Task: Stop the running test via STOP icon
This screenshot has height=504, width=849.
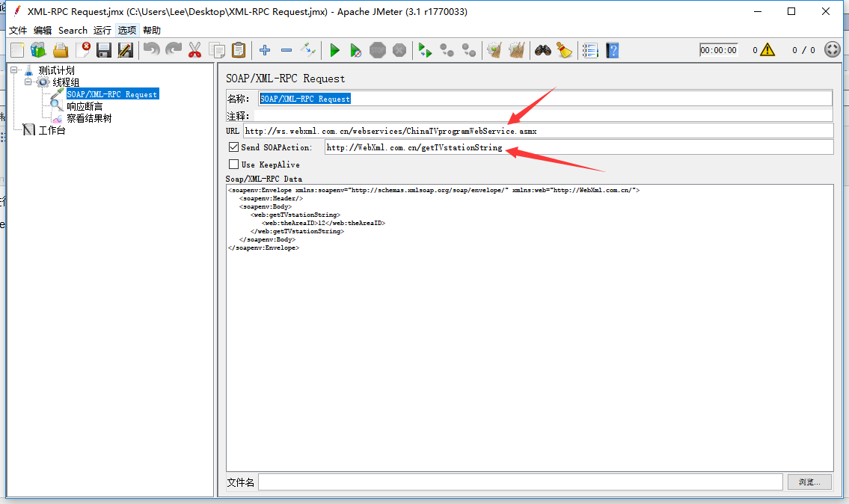Action: click(378, 50)
